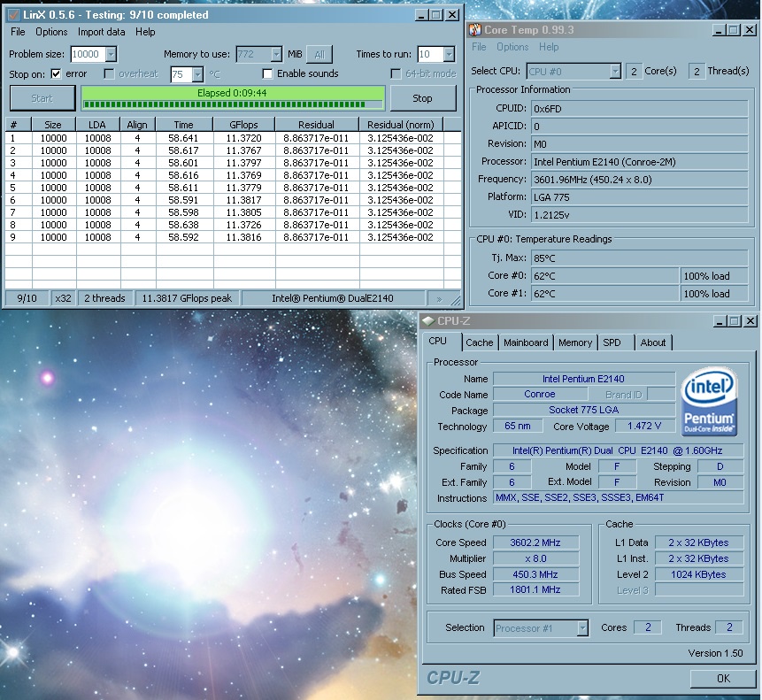Enable sounds in LinX
The height and width of the screenshot is (700, 762).
[267, 73]
